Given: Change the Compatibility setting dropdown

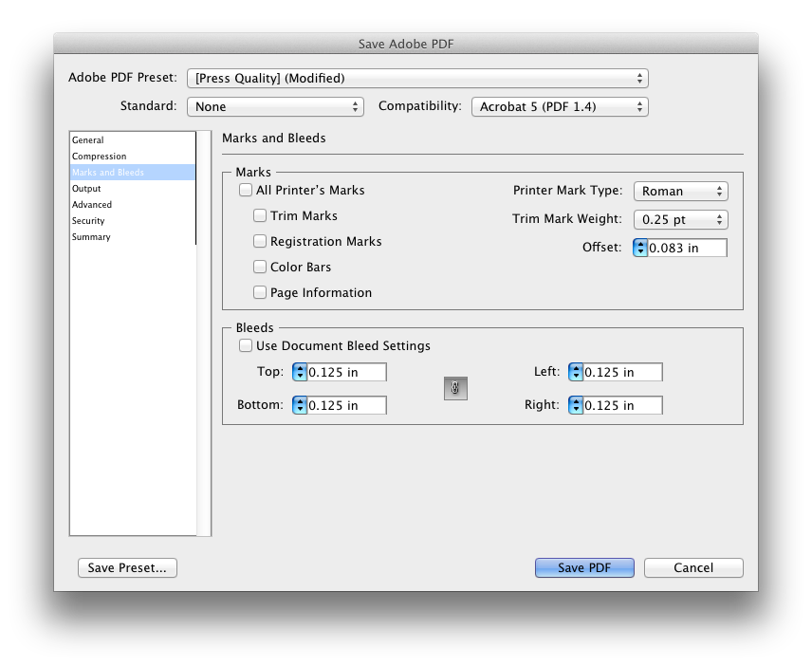Looking at the screenshot, I should point(560,106).
